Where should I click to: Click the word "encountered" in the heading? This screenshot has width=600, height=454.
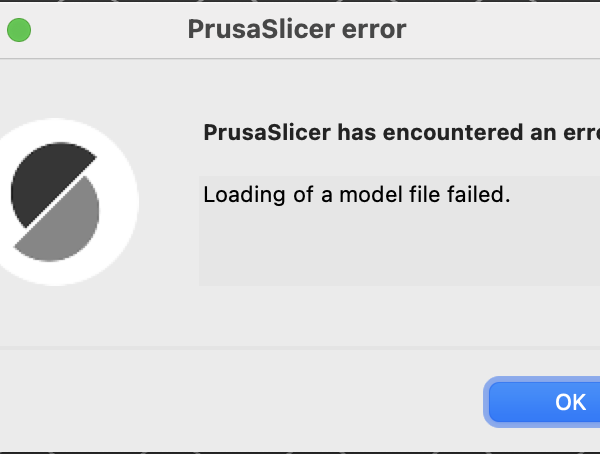(453, 133)
